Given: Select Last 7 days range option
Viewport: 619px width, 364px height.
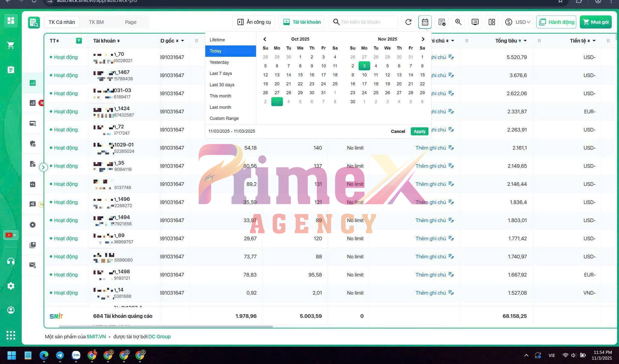Looking at the screenshot, I should coord(221,73).
